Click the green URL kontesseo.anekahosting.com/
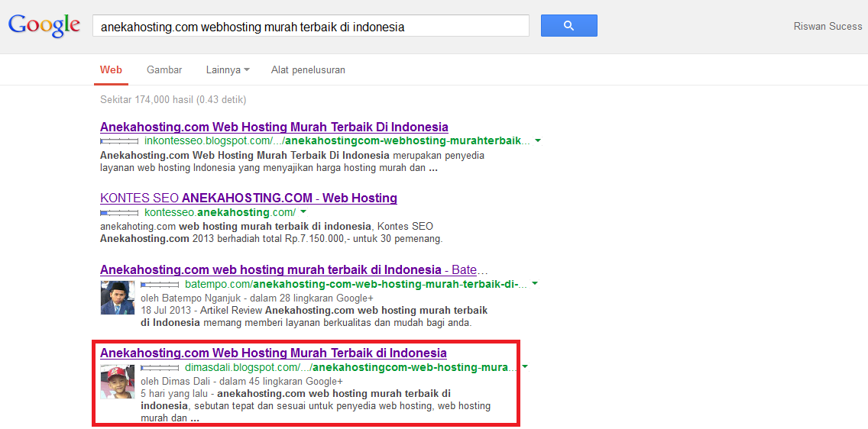Viewport: 868px width, 429px height. click(220, 212)
